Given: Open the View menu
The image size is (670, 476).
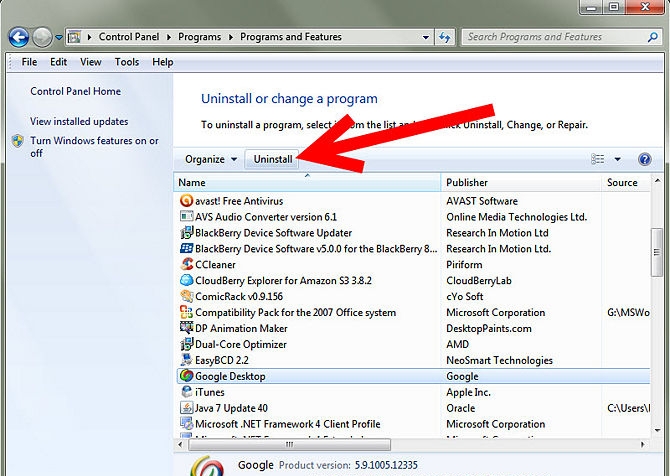Looking at the screenshot, I should 91,62.
